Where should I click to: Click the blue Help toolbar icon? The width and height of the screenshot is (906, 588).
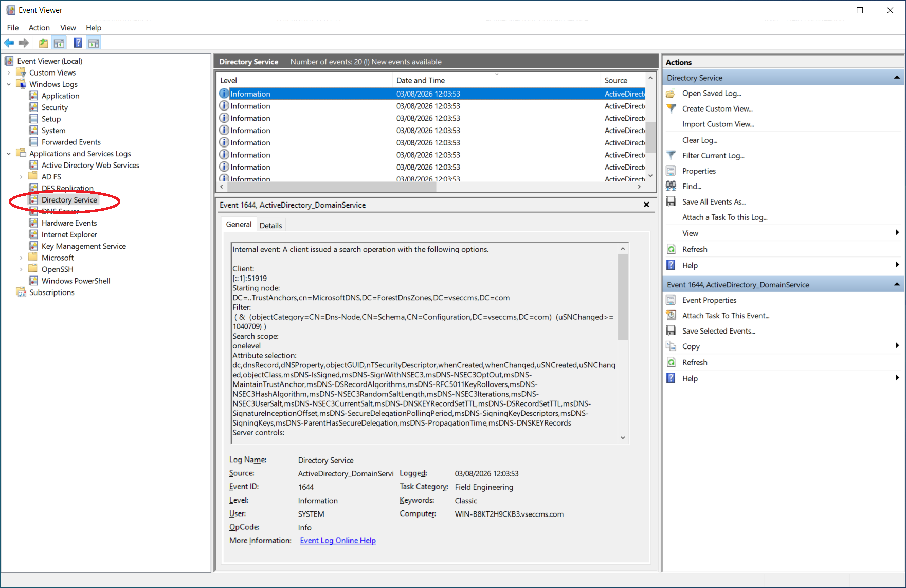point(78,43)
